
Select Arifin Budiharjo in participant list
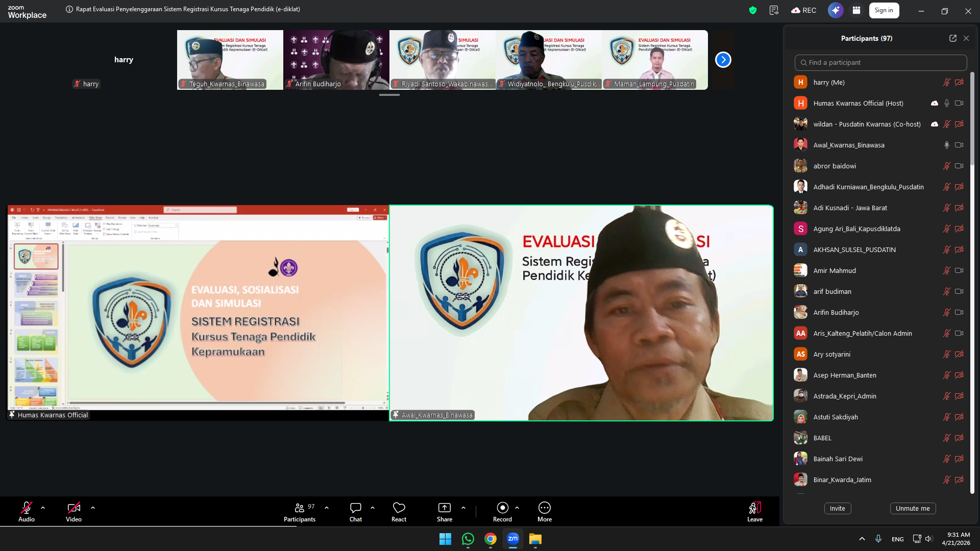click(836, 312)
